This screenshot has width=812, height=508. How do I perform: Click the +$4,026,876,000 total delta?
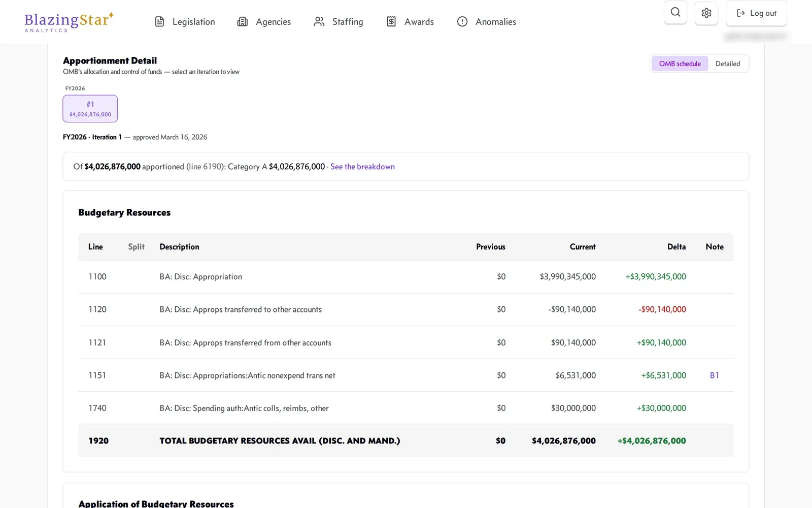pos(652,441)
